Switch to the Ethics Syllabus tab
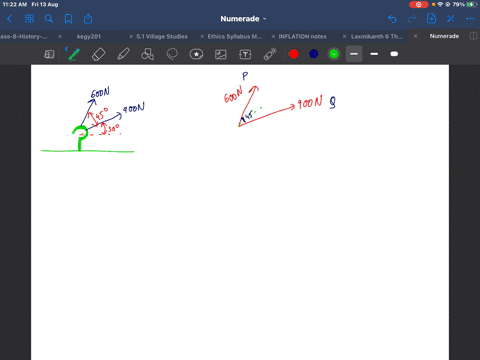Screen dimensions: 480x360 pyautogui.click(x=235, y=37)
